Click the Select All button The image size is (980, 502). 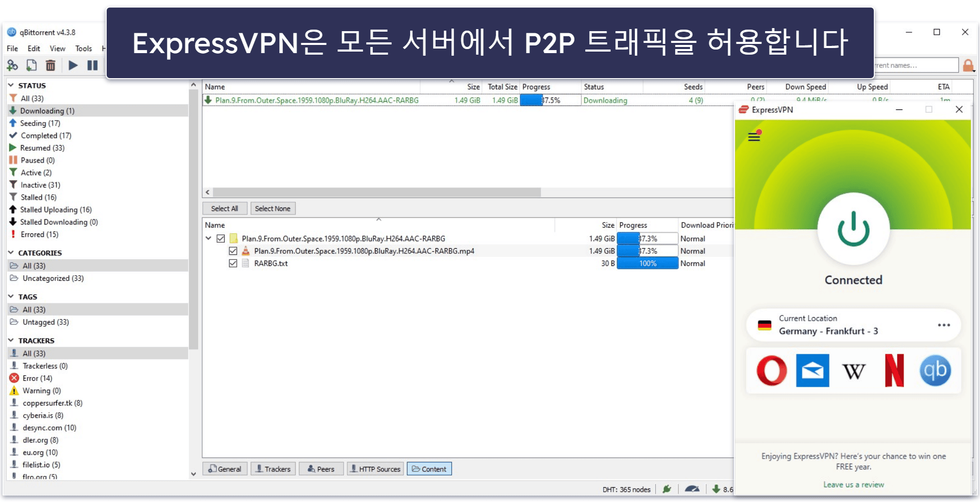225,208
